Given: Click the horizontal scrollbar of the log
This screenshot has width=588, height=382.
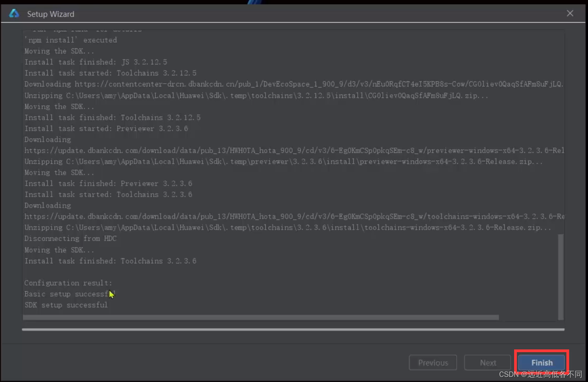Looking at the screenshot, I should click(261, 317).
